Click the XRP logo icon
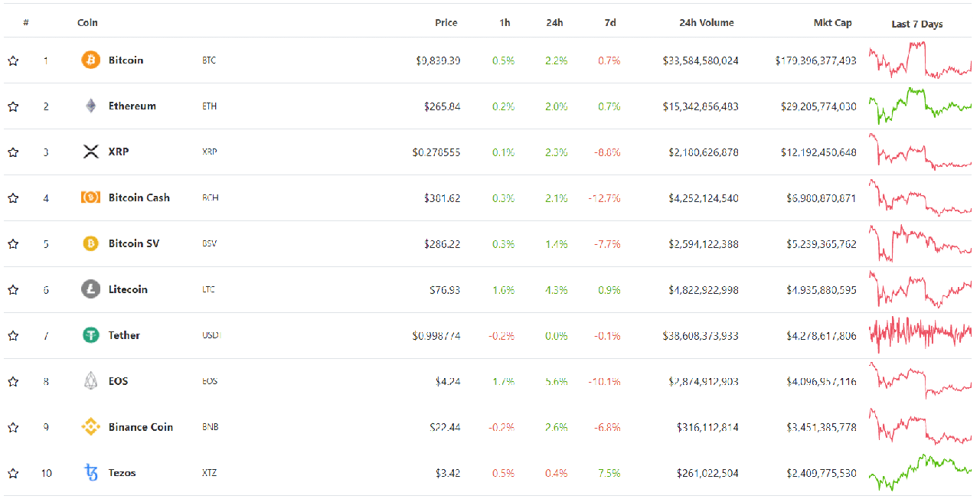 pos(90,152)
